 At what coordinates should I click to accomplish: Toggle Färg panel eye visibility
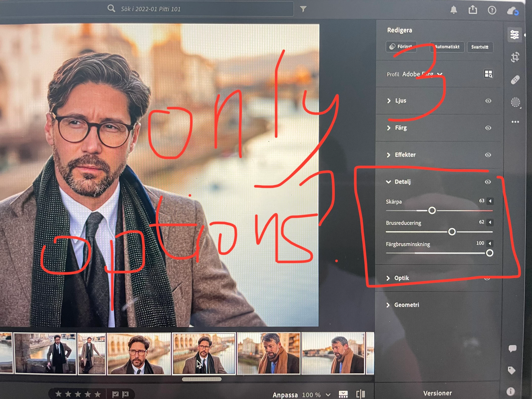[x=488, y=128]
